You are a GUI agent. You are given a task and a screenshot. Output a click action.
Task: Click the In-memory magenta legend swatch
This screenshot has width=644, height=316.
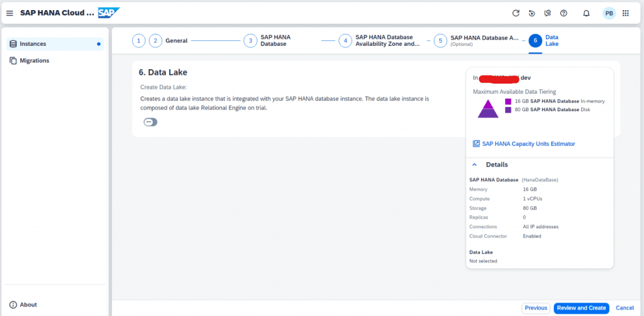(508, 101)
